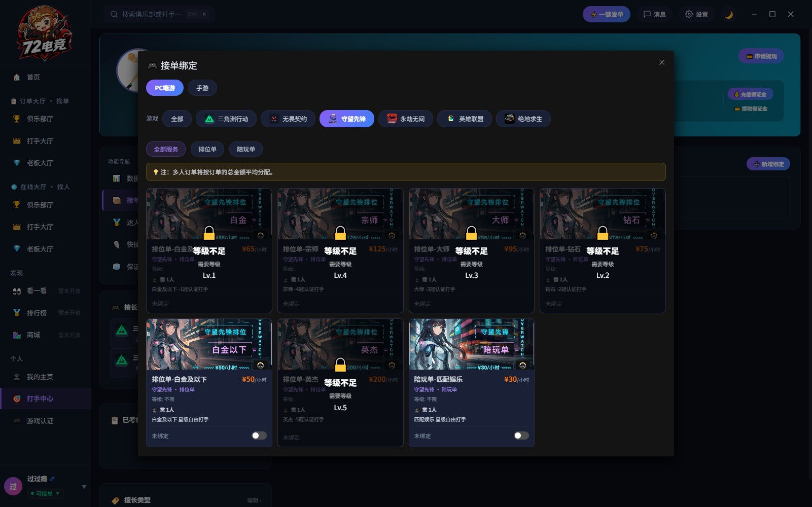The height and width of the screenshot is (507, 812).
Task: Open 俱乐部厅 trophy icon under 在线大厅
Action: (x=17, y=205)
